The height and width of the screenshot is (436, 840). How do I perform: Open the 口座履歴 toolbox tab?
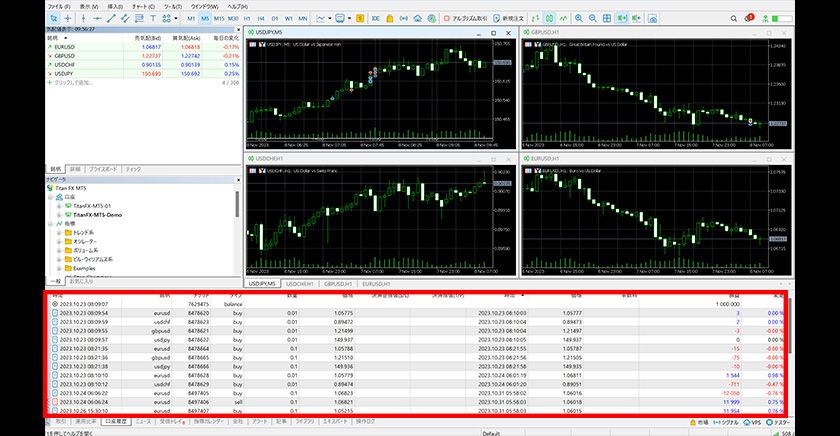click(116, 422)
